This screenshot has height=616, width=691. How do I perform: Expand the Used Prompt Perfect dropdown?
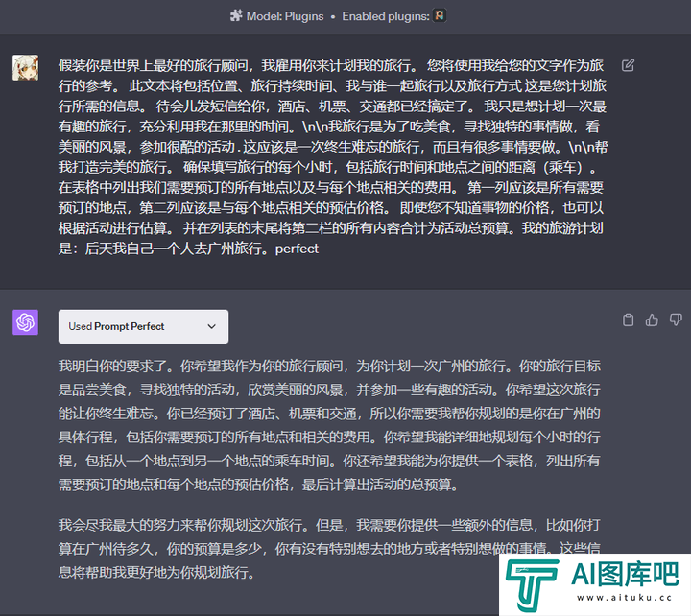click(x=143, y=326)
